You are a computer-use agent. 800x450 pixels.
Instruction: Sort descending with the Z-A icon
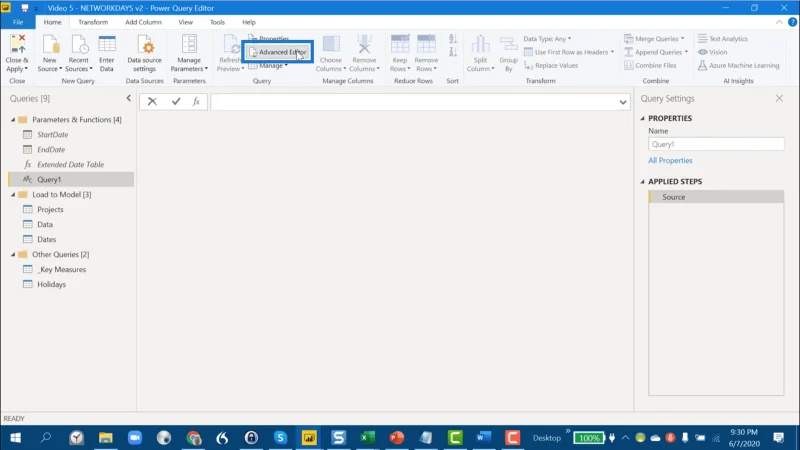(453, 52)
